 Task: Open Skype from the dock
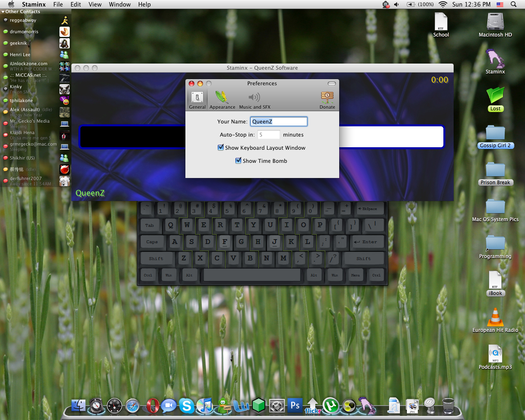pyautogui.click(x=187, y=406)
